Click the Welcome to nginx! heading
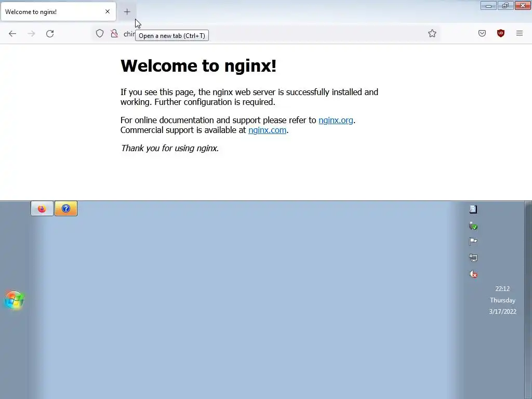Viewport: 532px width, 399px height. coord(198,65)
